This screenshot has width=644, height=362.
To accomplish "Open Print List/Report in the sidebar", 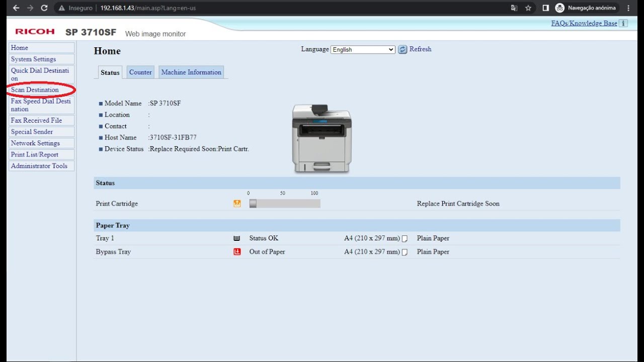I will click(42, 155).
